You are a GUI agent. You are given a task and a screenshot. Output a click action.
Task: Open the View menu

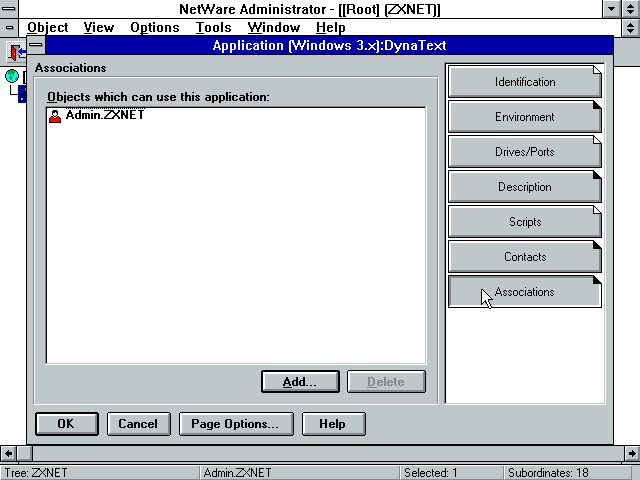coord(99,27)
